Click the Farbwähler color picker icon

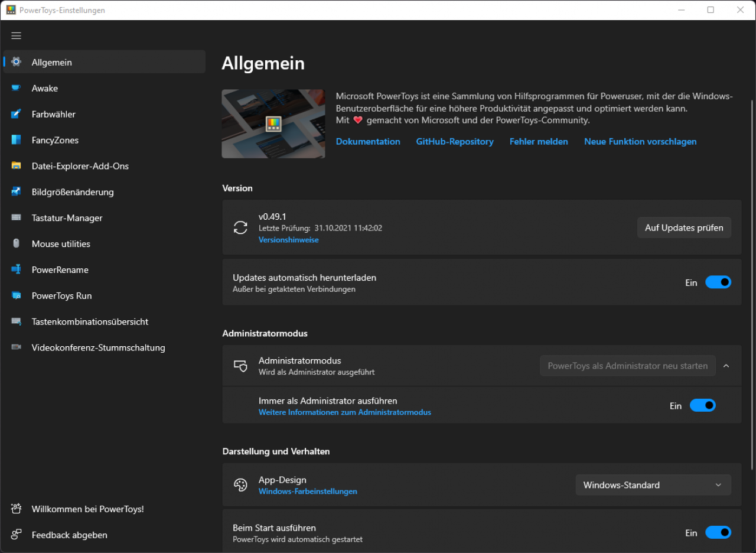(16, 114)
